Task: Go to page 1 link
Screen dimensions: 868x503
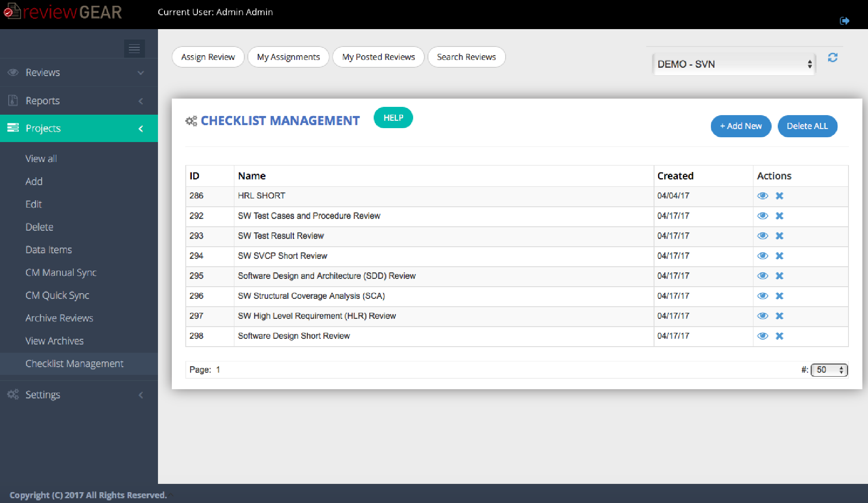Action: pos(218,370)
